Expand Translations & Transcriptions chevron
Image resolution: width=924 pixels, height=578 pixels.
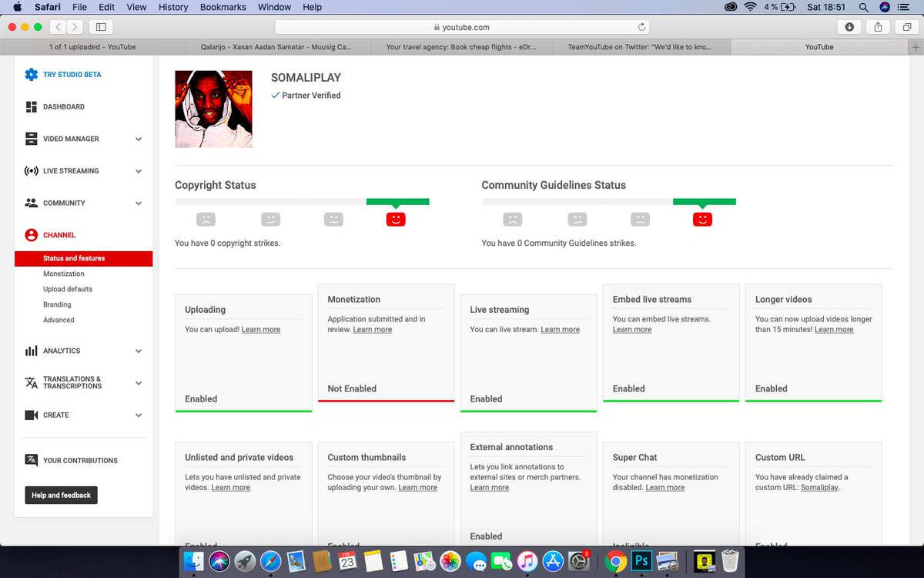click(139, 383)
